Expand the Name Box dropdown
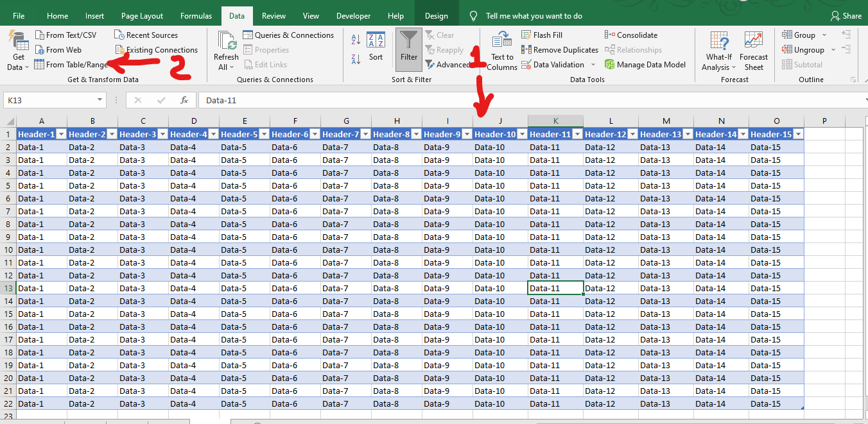The image size is (868, 424). tap(100, 100)
